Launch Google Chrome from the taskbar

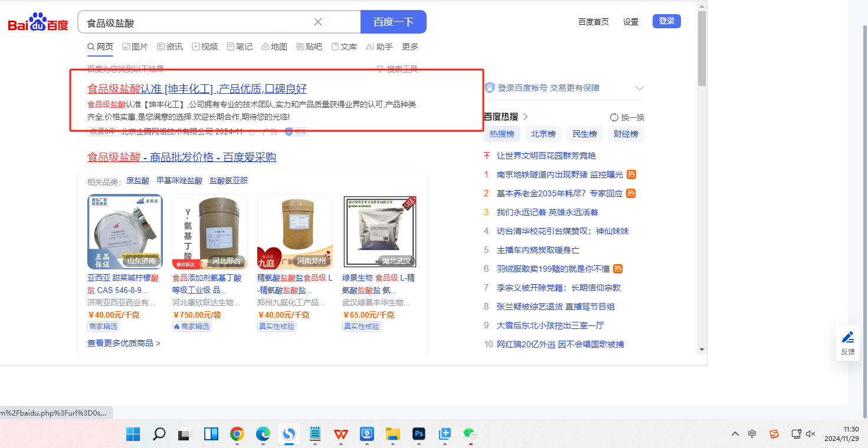pos(237,434)
